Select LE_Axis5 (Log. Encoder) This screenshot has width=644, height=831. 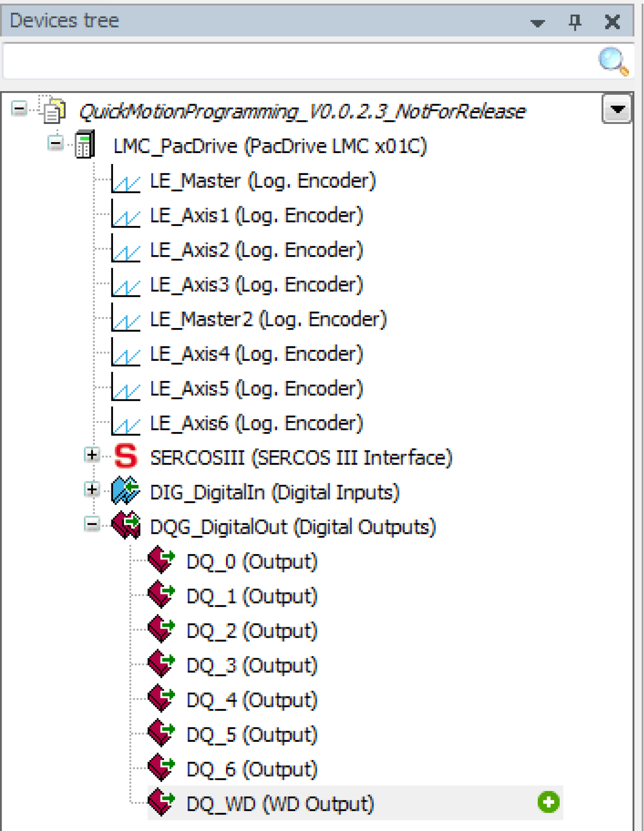coord(256,389)
